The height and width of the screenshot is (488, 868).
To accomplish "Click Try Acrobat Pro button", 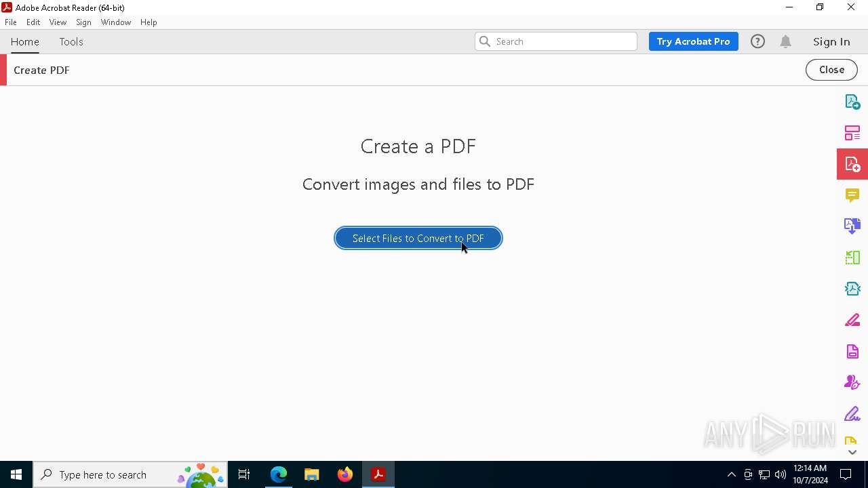I will point(693,41).
